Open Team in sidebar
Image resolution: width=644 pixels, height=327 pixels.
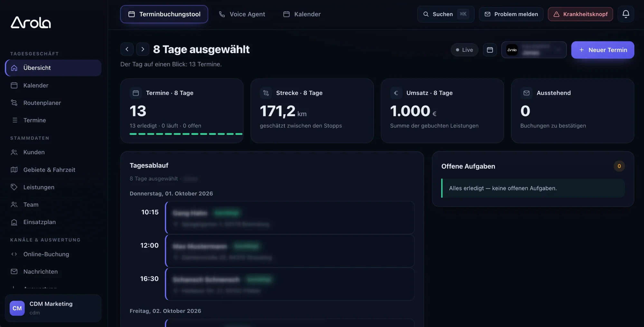(53, 204)
